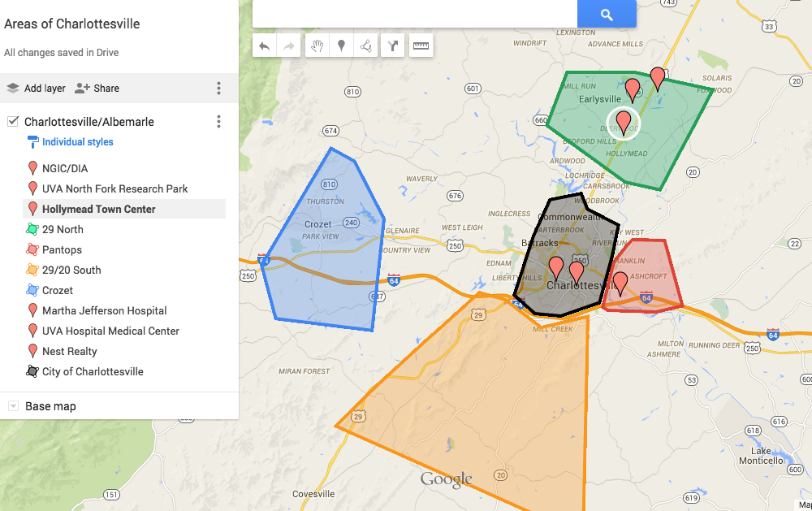Image resolution: width=812 pixels, height=511 pixels.
Task: Select the Draw a line tool
Action: pyautogui.click(x=365, y=45)
